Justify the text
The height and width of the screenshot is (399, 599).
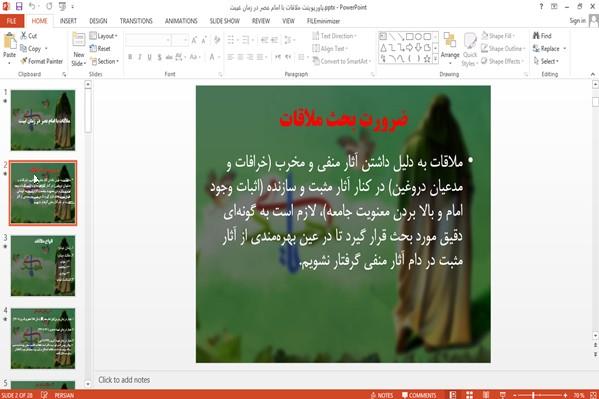[x=260, y=57]
